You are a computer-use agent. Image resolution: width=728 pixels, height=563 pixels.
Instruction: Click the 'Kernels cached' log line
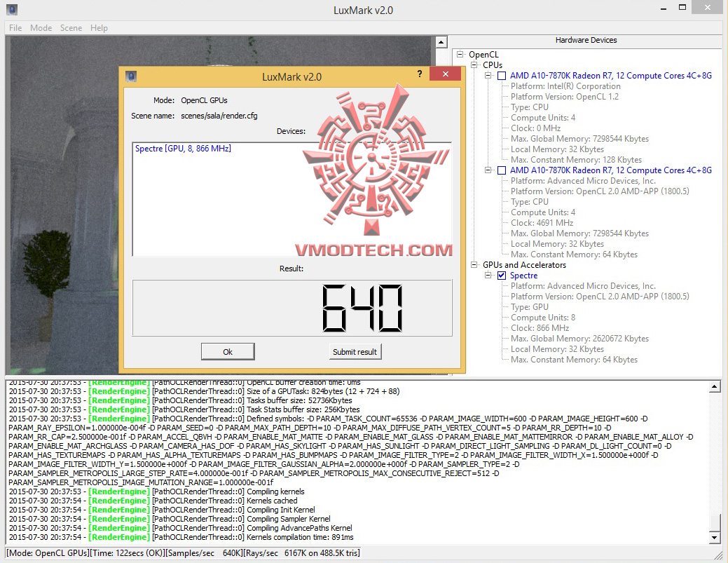coord(153,501)
